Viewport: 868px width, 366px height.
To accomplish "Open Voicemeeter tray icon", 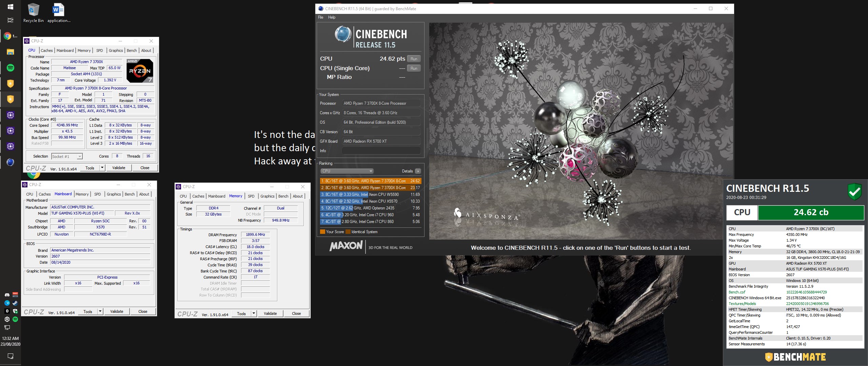I will (15, 295).
